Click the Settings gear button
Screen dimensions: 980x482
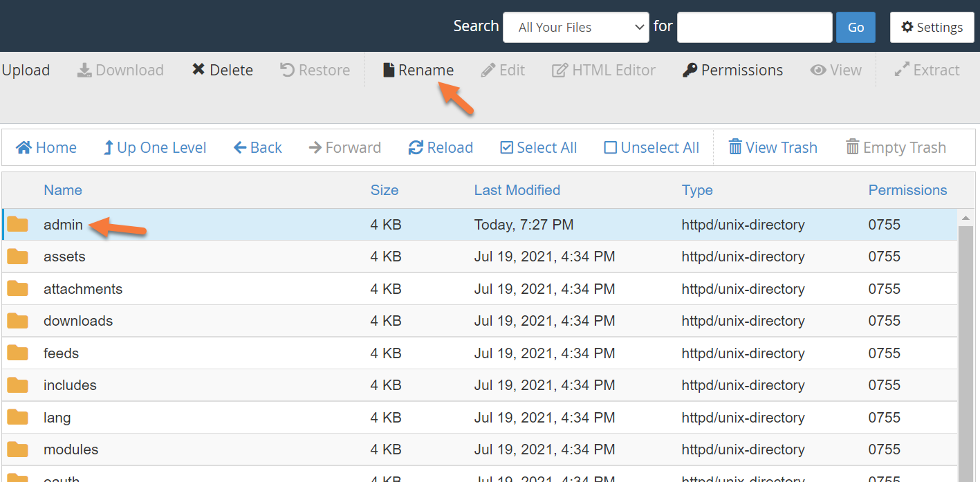[x=932, y=27]
